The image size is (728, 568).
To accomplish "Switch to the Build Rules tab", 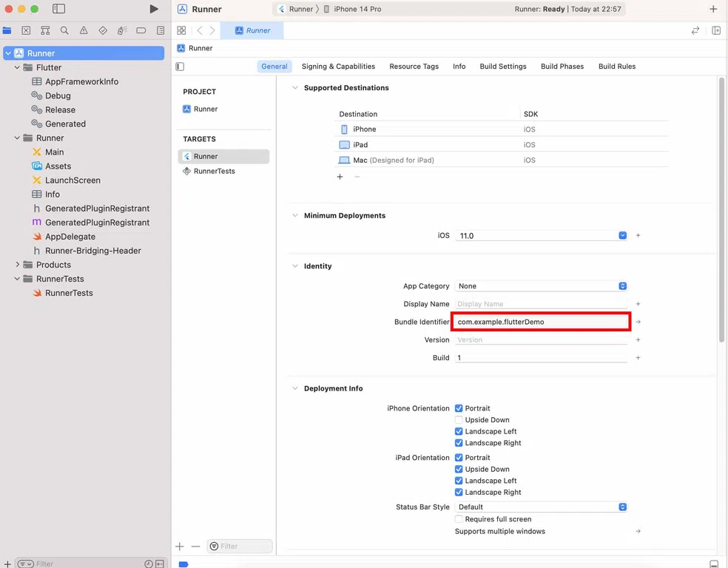I will tap(617, 67).
